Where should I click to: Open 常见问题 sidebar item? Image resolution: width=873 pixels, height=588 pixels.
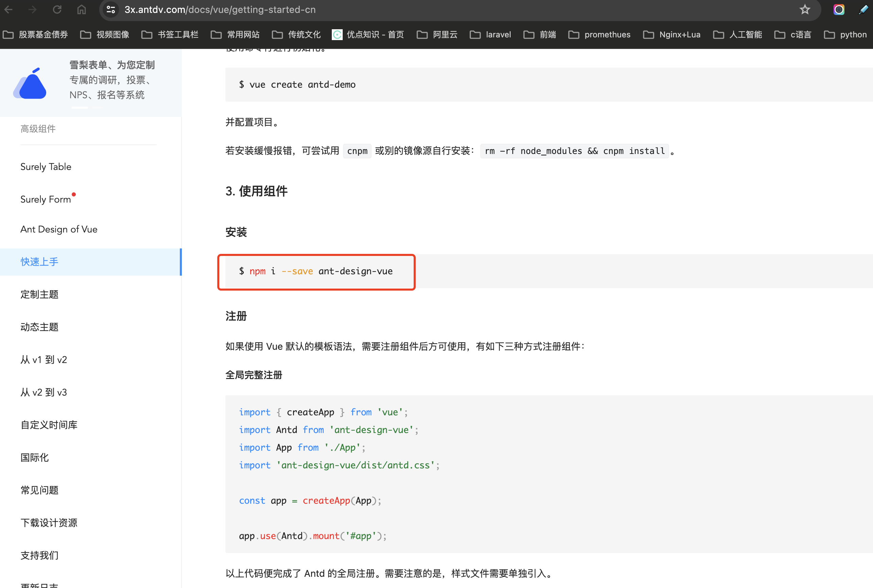39,490
